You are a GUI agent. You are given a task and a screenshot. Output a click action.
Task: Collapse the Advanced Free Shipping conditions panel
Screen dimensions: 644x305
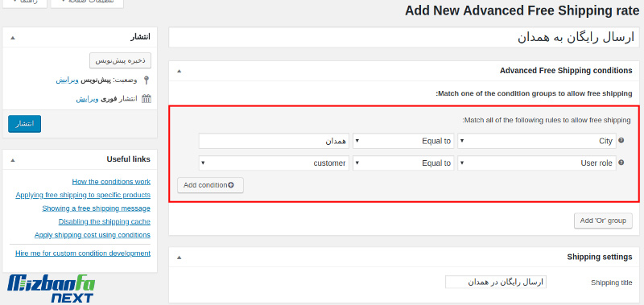pos(179,71)
